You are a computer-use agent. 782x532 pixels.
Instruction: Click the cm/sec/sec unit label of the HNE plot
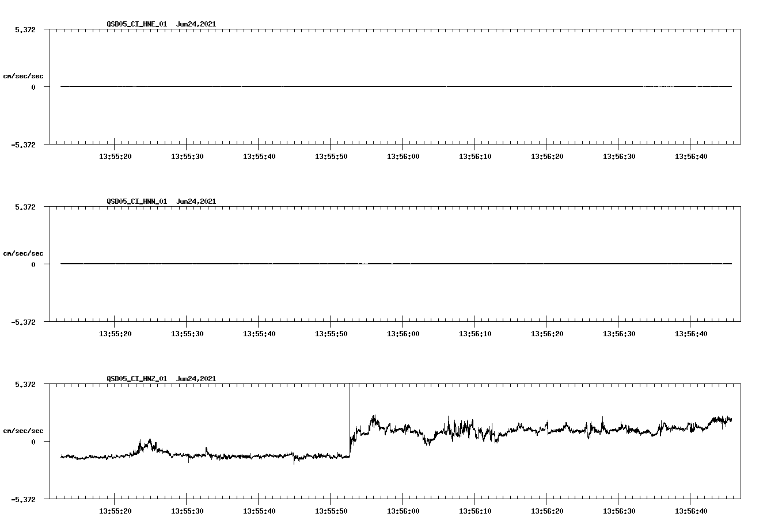click(x=23, y=76)
